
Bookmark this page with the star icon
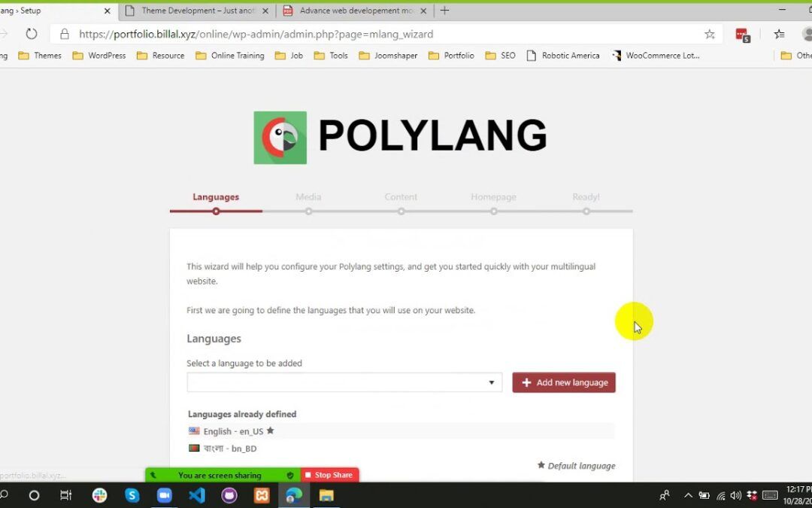pos(709,34)
